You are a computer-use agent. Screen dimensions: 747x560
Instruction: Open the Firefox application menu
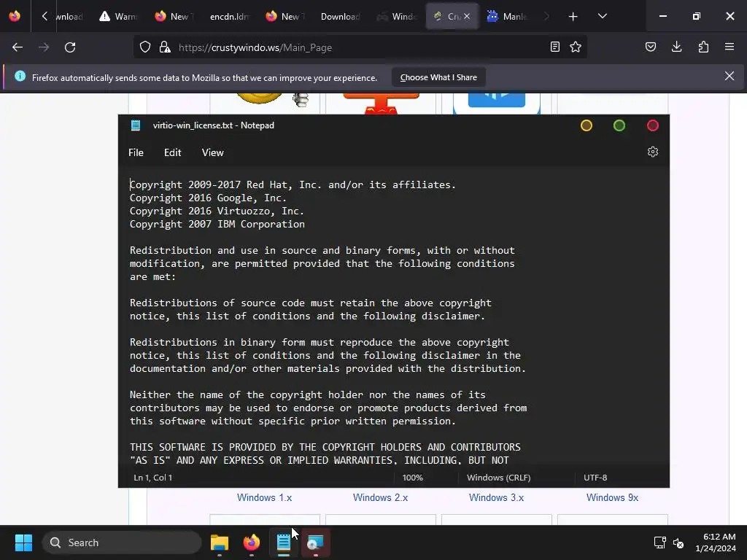(729, 47)
